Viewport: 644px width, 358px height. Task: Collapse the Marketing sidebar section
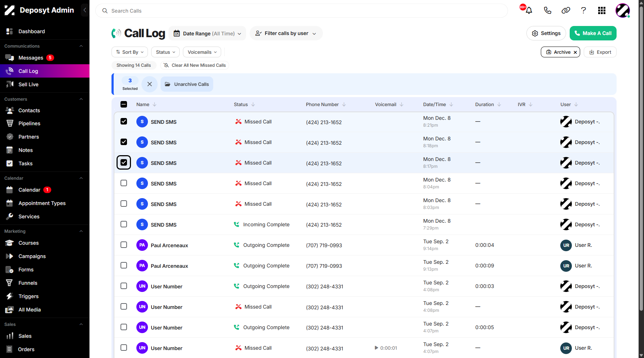click(81, 231)
